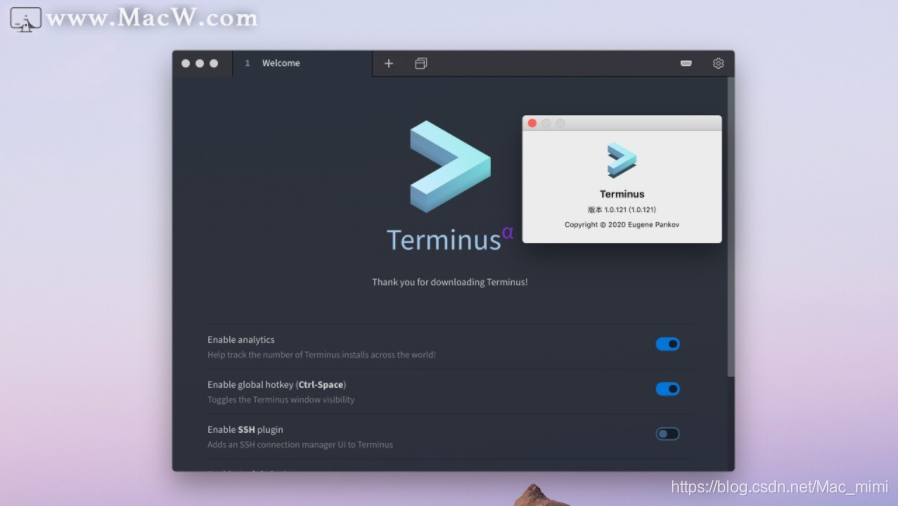Click the "Enable analytics" label
The image size is (898, 506).
pos(241,340)
